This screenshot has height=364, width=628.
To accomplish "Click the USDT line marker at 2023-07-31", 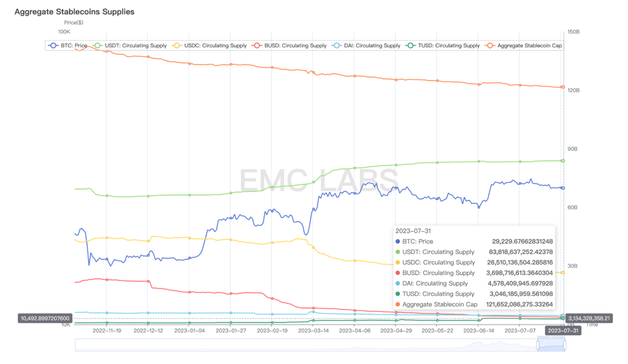I will coord(563,160).
